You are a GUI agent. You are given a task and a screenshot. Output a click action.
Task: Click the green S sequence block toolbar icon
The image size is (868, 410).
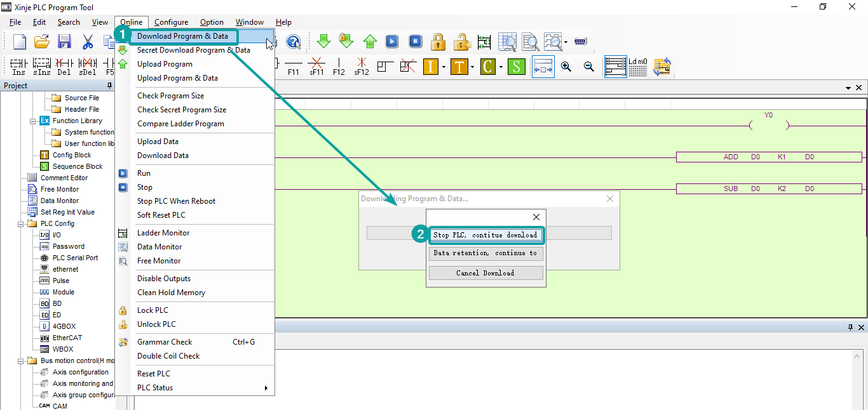tap(516, 67)
